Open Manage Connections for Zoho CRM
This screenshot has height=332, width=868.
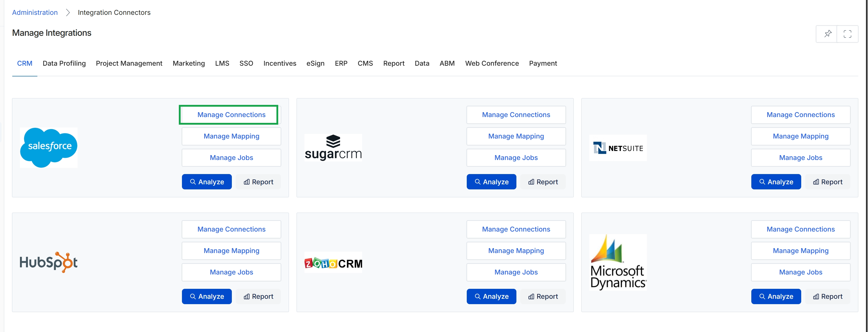(x=516, y=230)
